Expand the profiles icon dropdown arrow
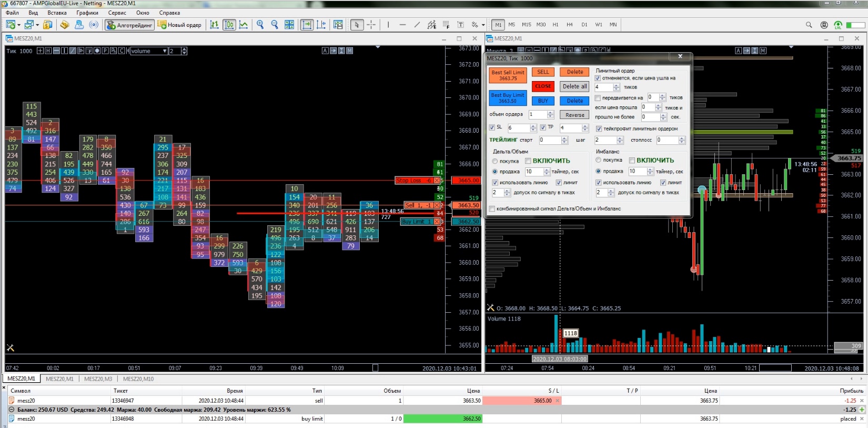868x428 pixels. click(37, 25)
